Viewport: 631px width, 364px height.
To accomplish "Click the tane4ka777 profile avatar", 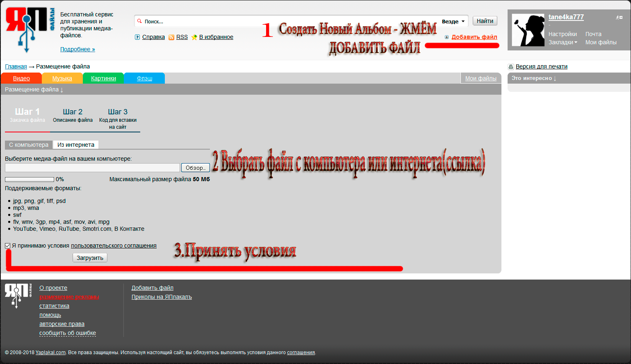I will pos(528,30).
